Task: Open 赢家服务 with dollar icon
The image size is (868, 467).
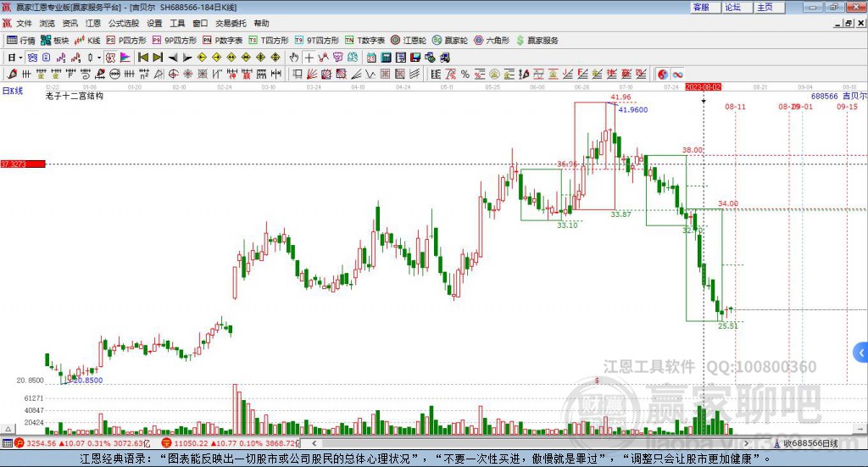Action: point(537,41)
